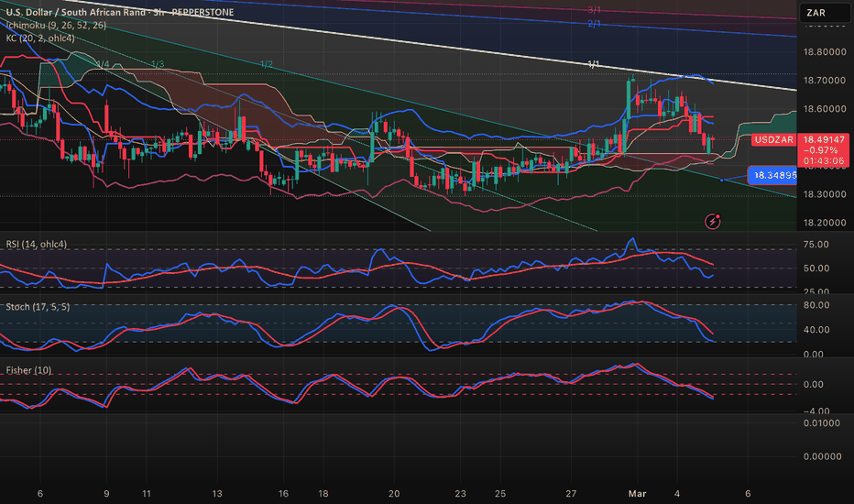The image size is (854, 504).
Task: Click the -0.97% change value
Action: (821, 150)
